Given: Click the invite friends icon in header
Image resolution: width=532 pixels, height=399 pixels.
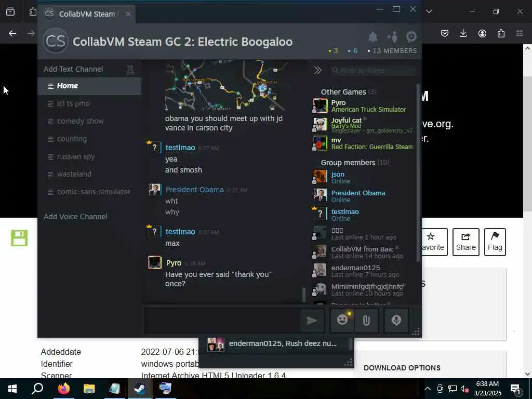Looking at the screenshot, I should pyautogui.click(x=392, y=37).
